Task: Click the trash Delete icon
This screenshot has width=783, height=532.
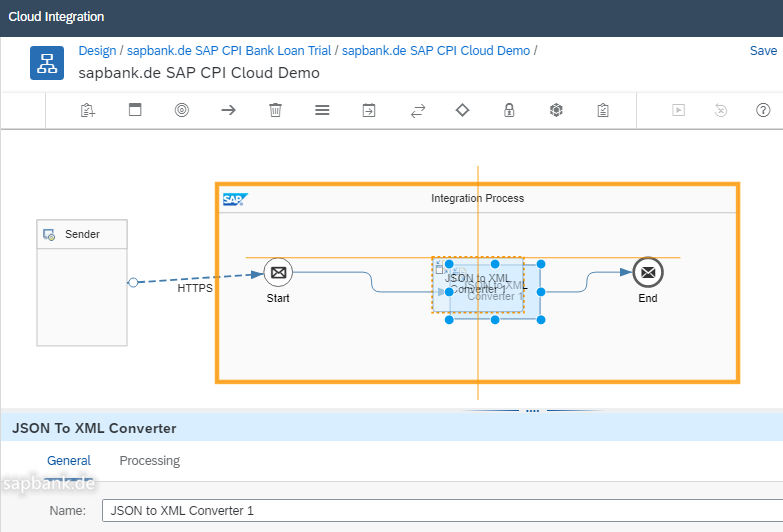Action: (x=276, y=110)
